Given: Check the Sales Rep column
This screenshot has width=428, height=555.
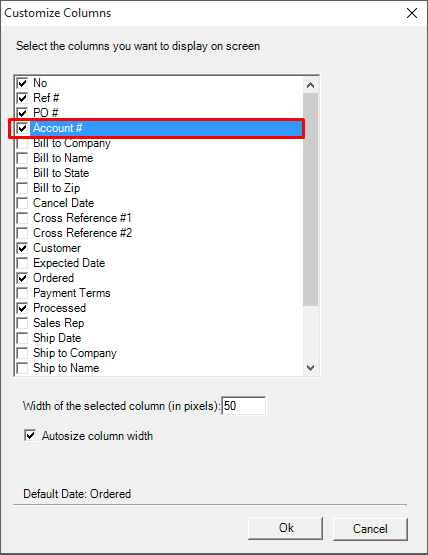Looking at the screenshot, I should [x=22, y=323].
